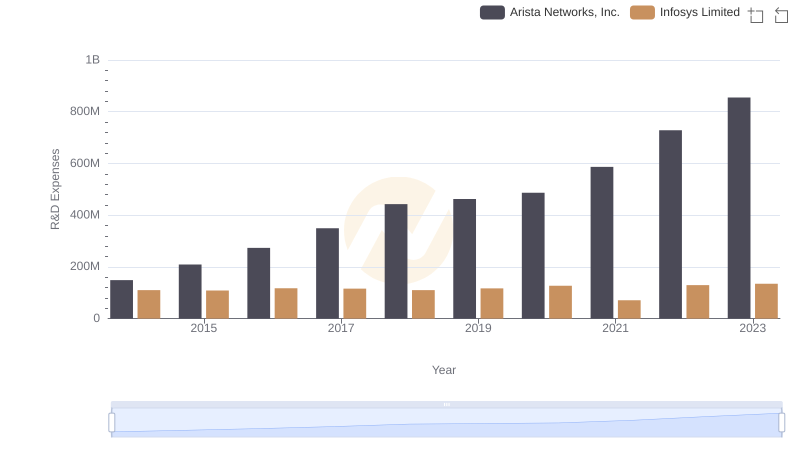Click the Arista bar for 2014
The height and width of the screenshot is (461, 800).
pos(121,299)
